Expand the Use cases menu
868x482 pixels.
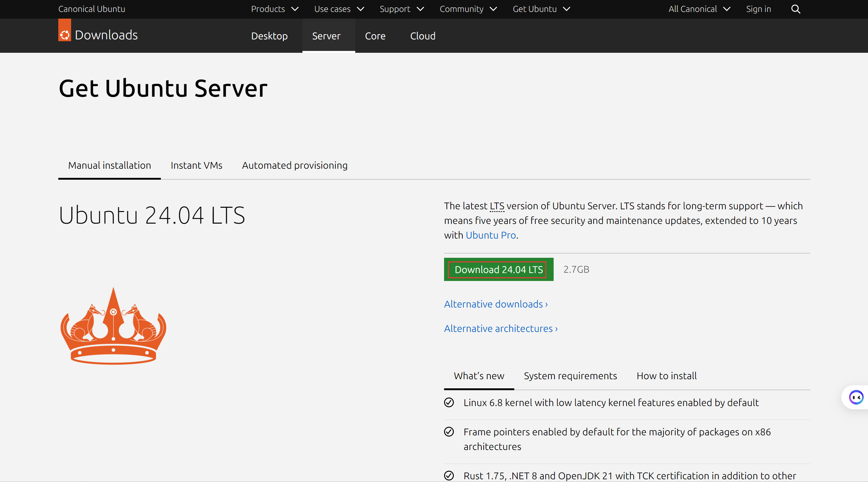pyautogui.click(x=339, y=9)
